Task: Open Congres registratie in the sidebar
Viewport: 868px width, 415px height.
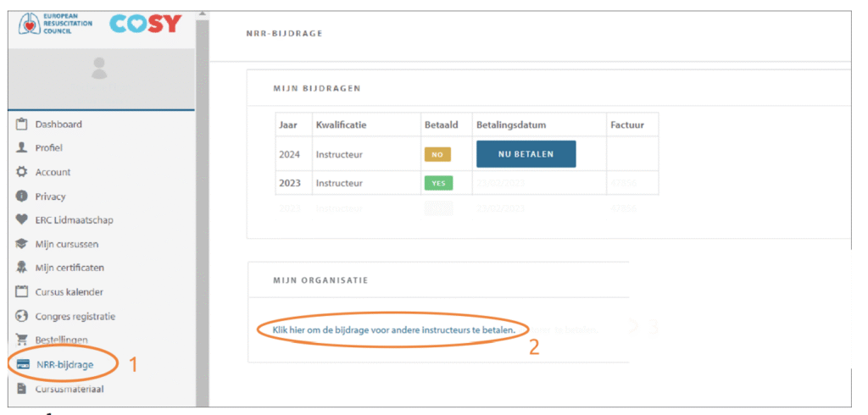Action: [x=75, y=317]
